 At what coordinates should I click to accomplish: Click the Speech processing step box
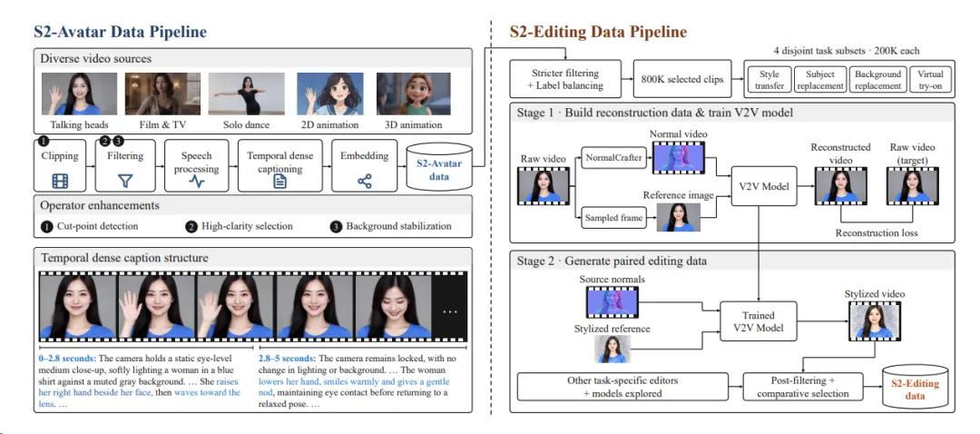click(x=197, y=165)
